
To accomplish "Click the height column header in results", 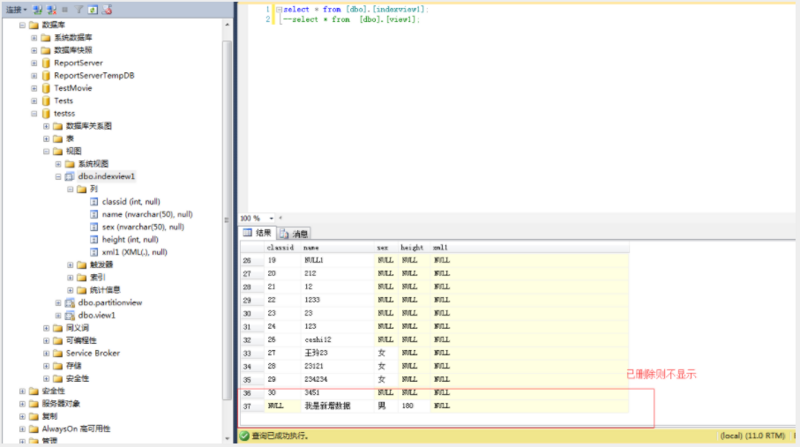I will pos(412,247).
